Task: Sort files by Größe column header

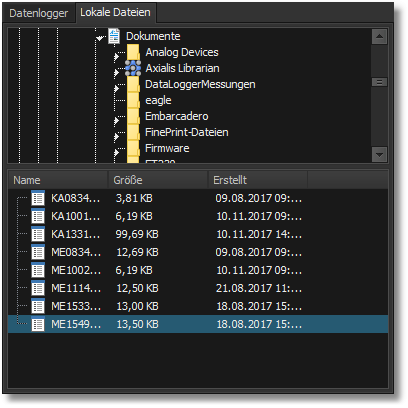Action: (158, 180)
